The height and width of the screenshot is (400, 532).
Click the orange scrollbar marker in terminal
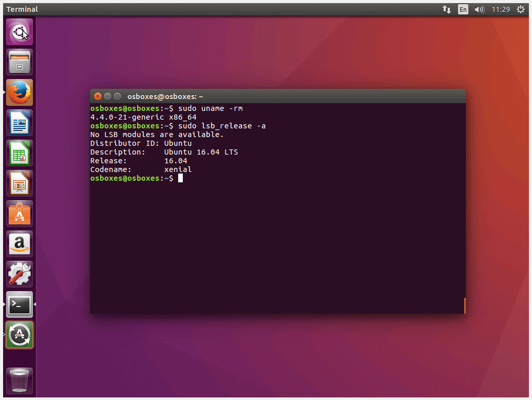tap(465, 306)
